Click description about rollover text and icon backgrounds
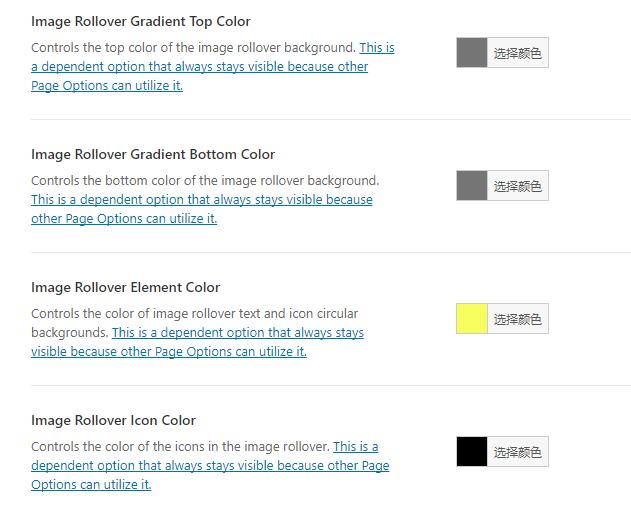Image resolution: width=631 pixels, height=515 pixels. pos(194,314)
